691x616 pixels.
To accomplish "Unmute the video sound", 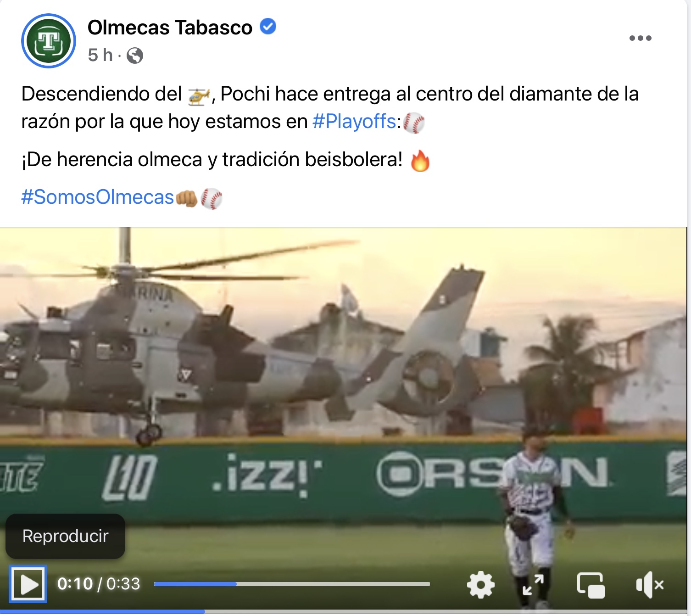I will pyautogui.click(x=650, y=585).
